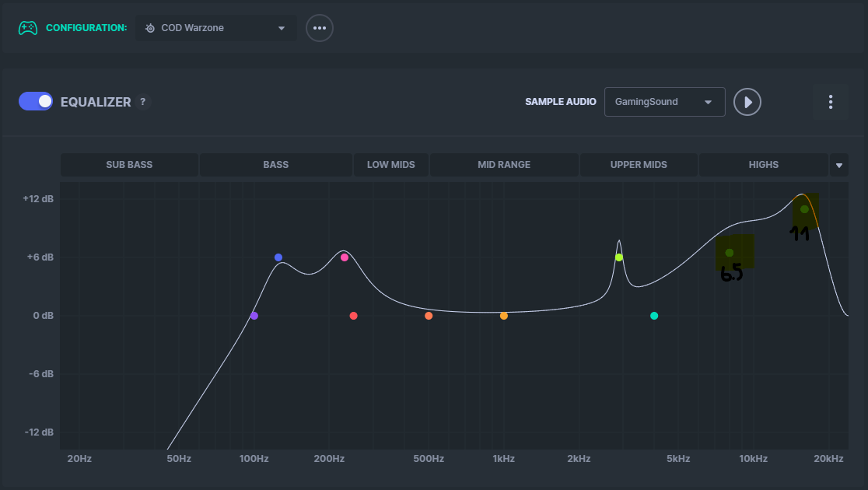Click the gamepad configuration icon
The image size is (868, 490).
tap(28, 28)
